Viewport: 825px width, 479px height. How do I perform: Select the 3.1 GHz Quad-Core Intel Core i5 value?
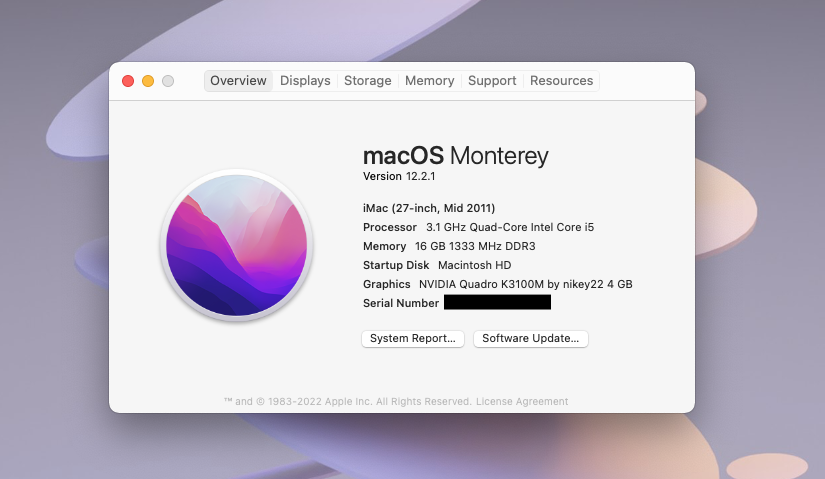click(x=510, y=227)
